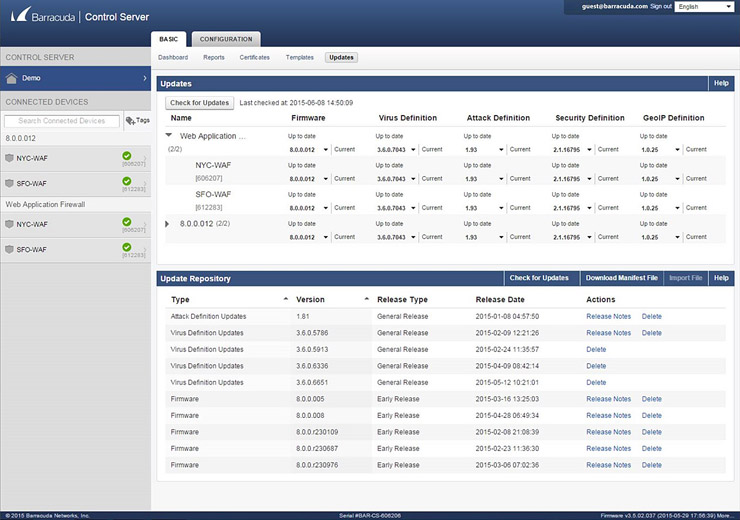Click first NYC-WAF shield icon in sidebar
The image size is (740, 520).
click(x=10, y=157)
